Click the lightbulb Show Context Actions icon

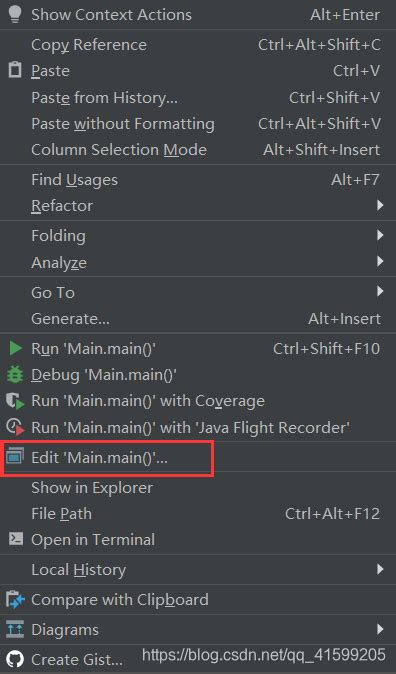[15, 14]
